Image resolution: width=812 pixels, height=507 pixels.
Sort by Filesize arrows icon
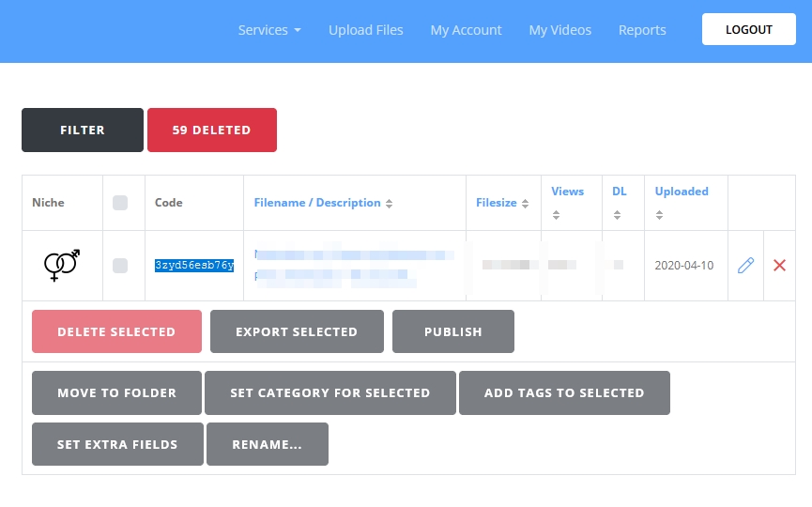[525, 204]
